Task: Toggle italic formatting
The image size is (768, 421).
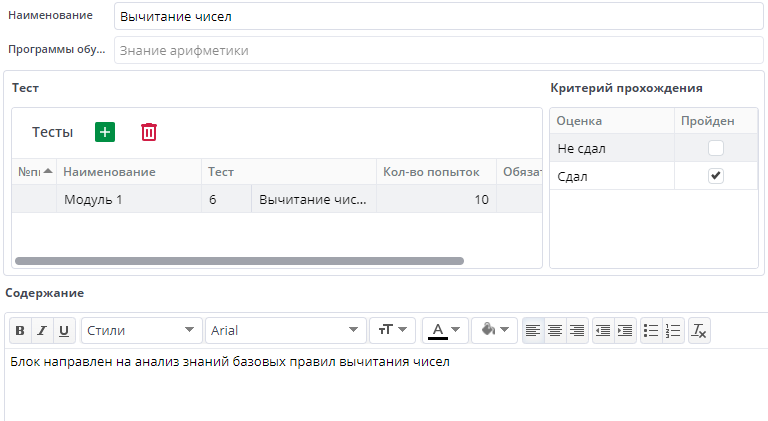Action: [x=42, y=330]
